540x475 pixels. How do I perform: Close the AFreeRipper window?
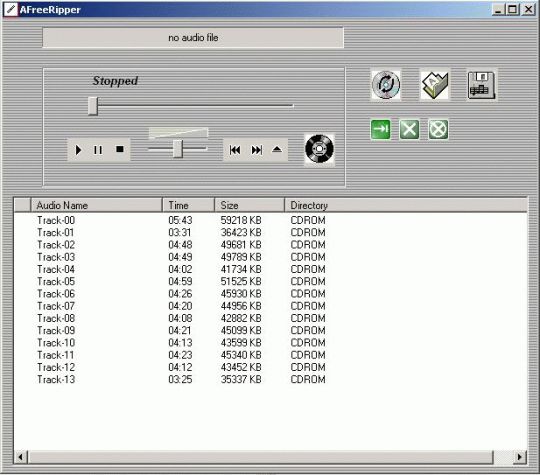pos(528,9)
